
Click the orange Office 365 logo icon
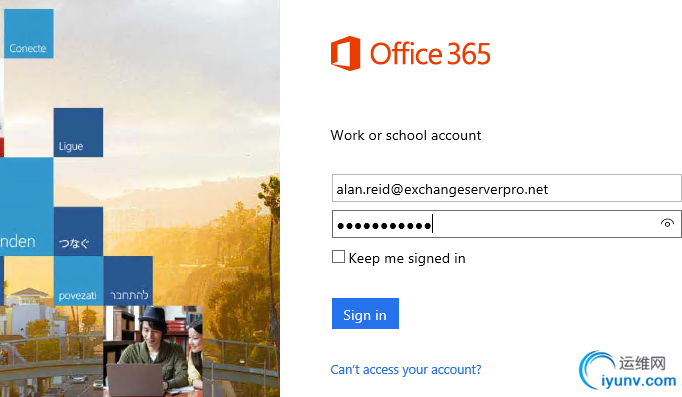coord(345,53)
